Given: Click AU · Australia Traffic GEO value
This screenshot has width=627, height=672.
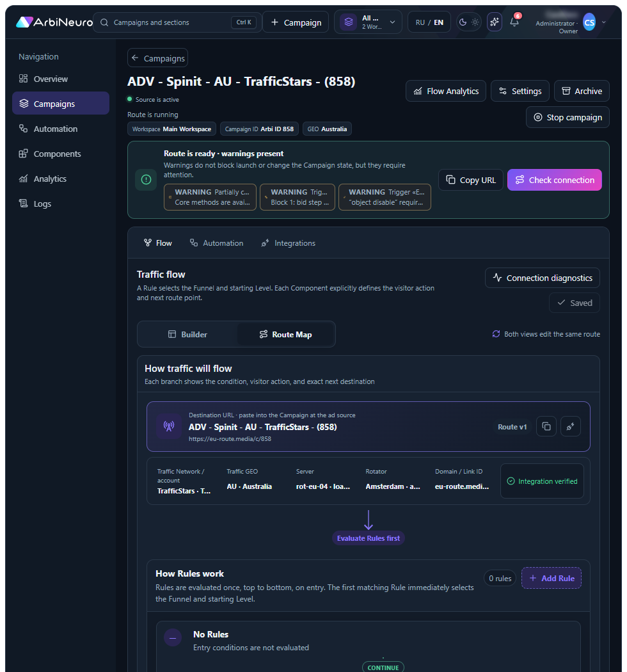Looking at the screenshot, I should (250, 486).
